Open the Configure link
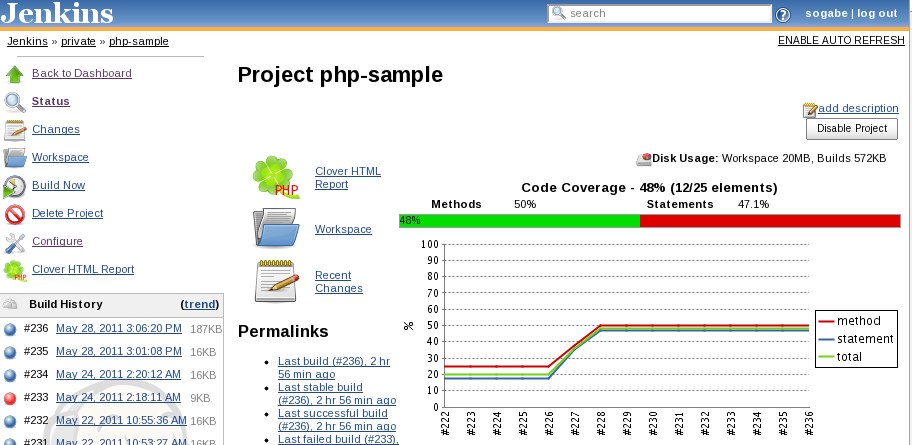The height and width of the screenshot is (445, 912). pos(57,241)
